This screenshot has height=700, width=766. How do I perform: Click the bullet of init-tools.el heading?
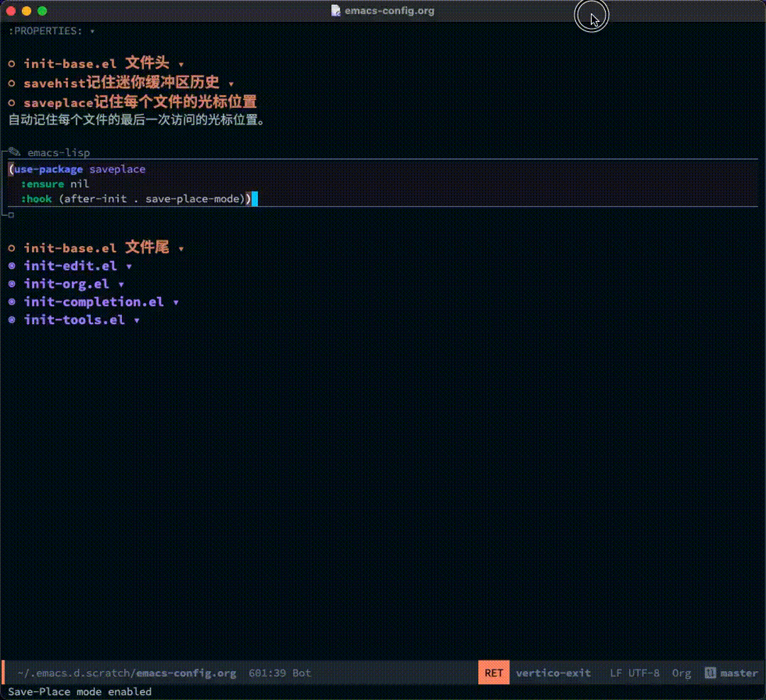pyautogui.click(x=12, y=320)
